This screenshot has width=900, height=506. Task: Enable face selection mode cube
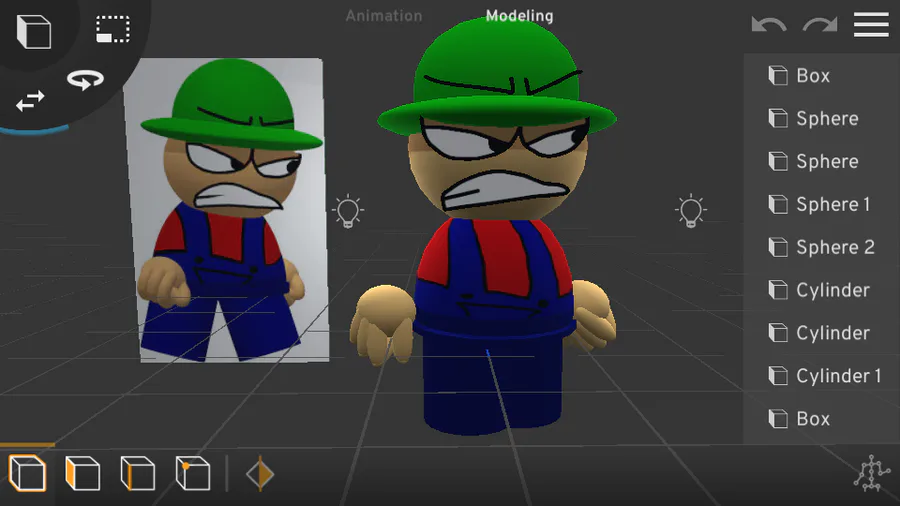pos(83,473)
